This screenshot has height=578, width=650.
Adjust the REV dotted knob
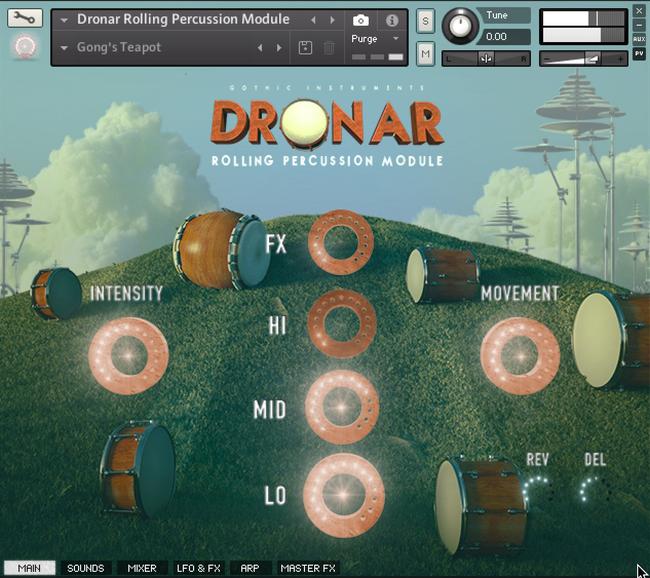[538, 490]
